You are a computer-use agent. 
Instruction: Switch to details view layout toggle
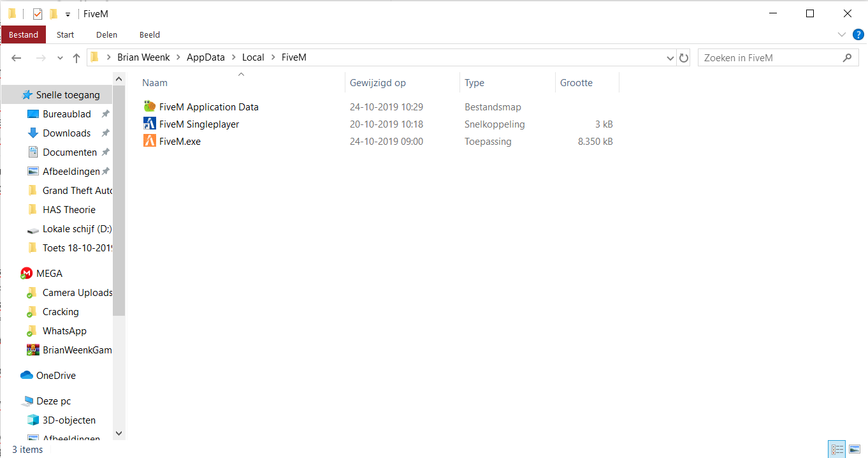pyautogui.click(x=837, y=450)
